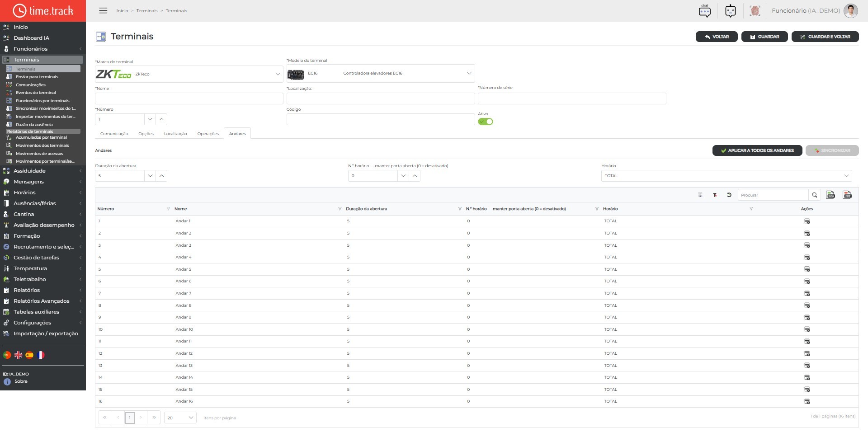The image size is (868, 432).
Task: Open the chat icon in header
Action: coord(704,10)
